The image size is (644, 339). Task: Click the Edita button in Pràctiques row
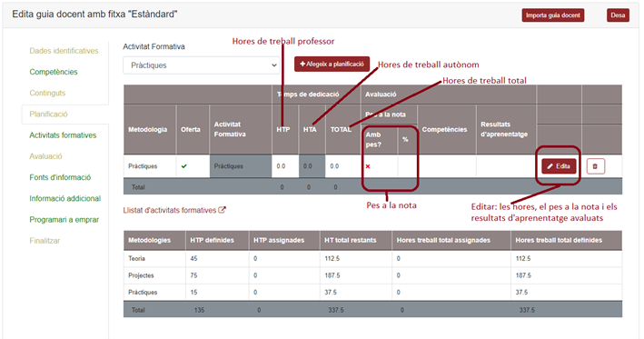coord(559,166)
